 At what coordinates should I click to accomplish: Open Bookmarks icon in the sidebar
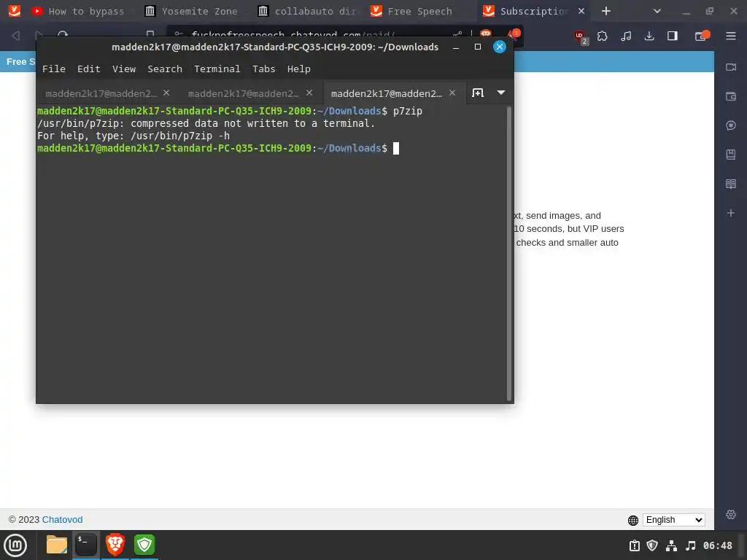point(731,155)
